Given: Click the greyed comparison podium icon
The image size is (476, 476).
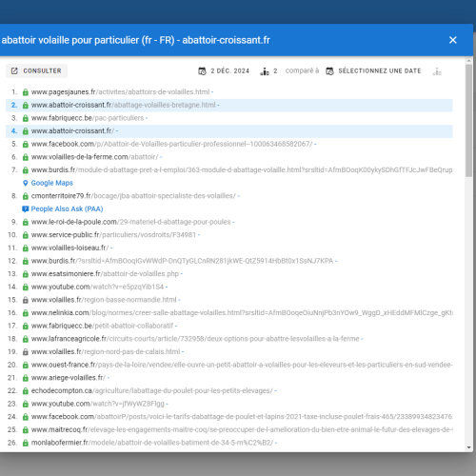Looking at the screenshot, I should 437,71.
